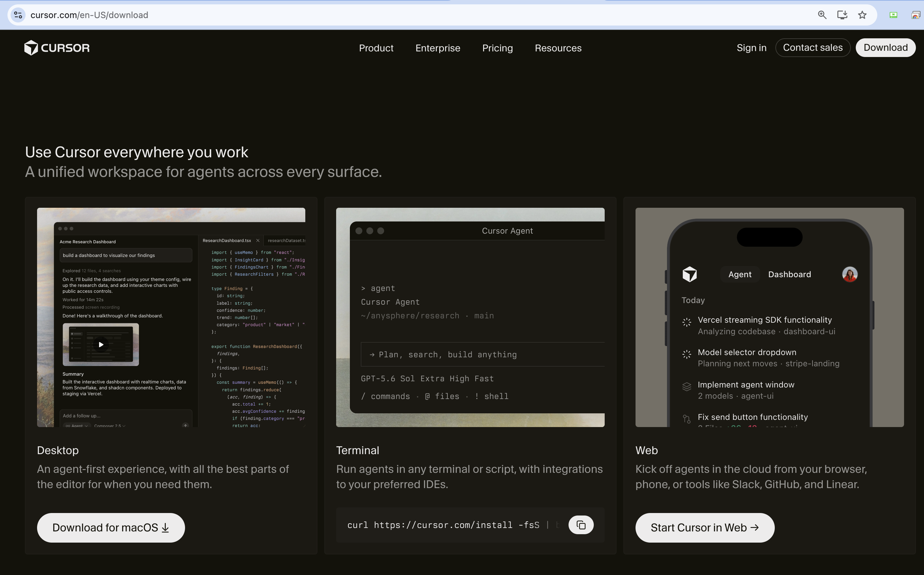Image resolution: width=924 pixels, height=575 pixels.
Task: Bookmark this page with star icon
Action: (x=862, y=15)
